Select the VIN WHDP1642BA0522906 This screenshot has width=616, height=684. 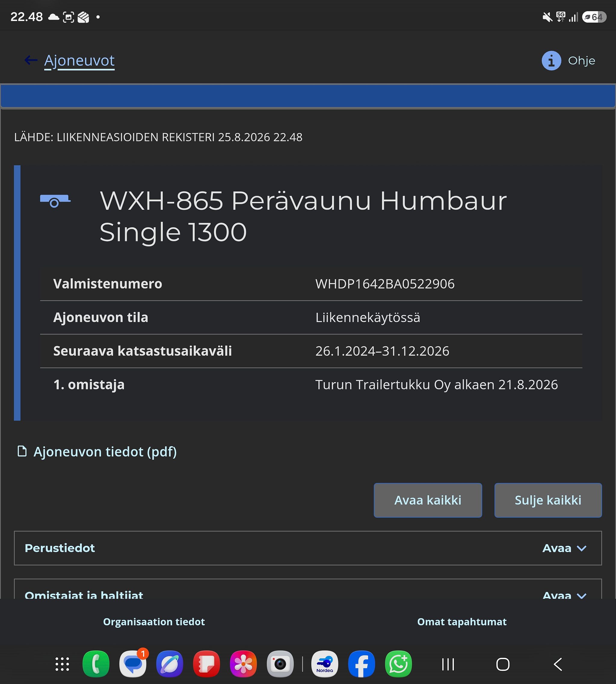tap(385, 284)
